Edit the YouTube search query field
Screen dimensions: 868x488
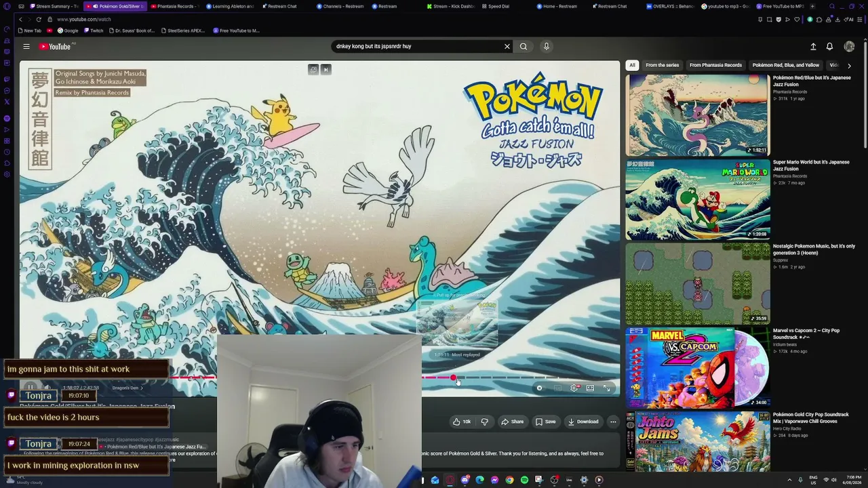click(x=417, y=47)
